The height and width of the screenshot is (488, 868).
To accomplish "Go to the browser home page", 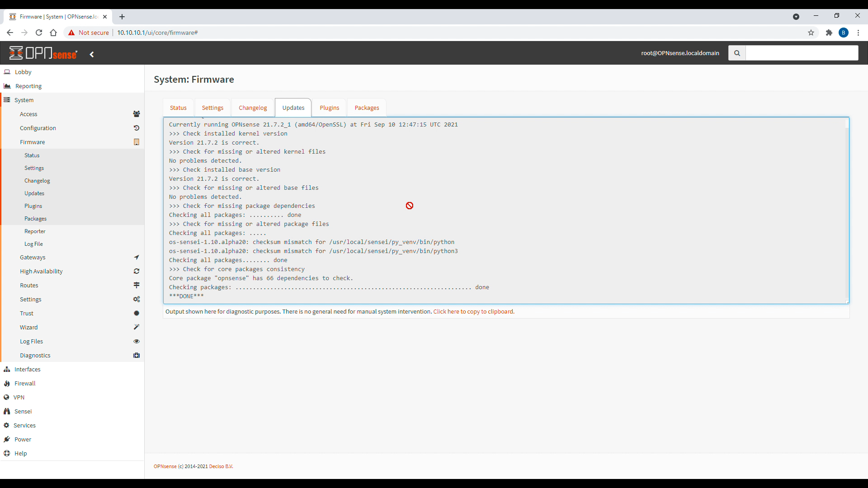I will [x=53, y=33].
